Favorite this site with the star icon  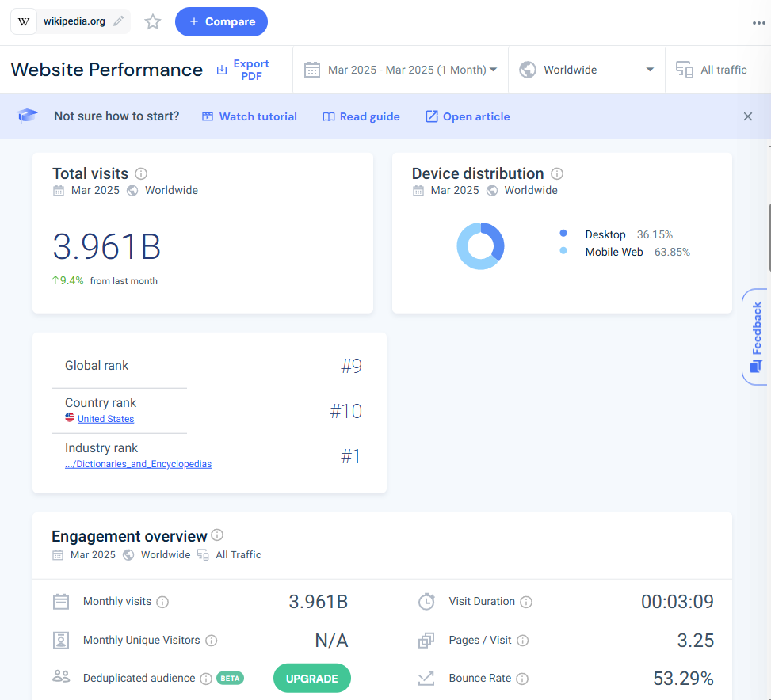[x=153, y=21]
